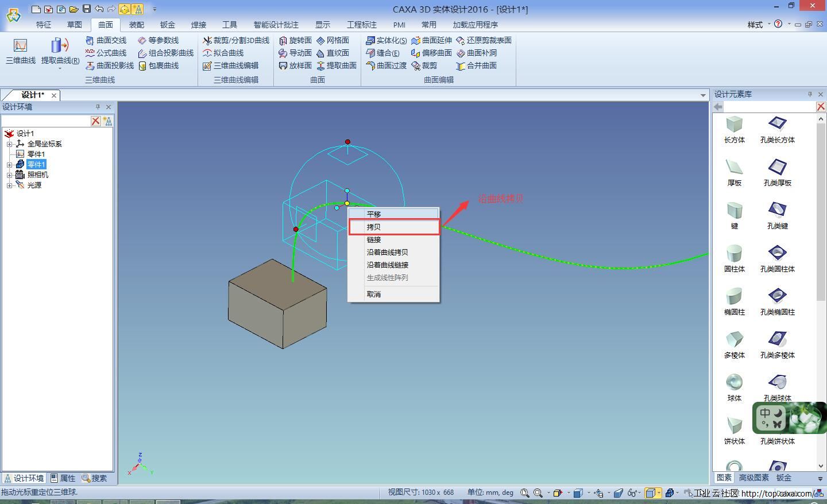Screen dimensions: 827x504
Task: Expand the 光源 tree node
Action: tap(9, 185)
